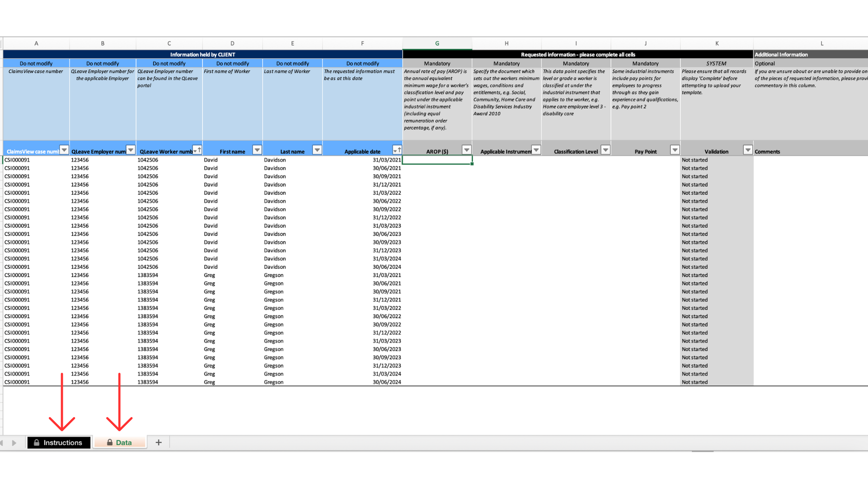This screenshot has width=868, height=488.
Task: Open QLeave Worker number filter dropdown
Action: click(197, 150)
